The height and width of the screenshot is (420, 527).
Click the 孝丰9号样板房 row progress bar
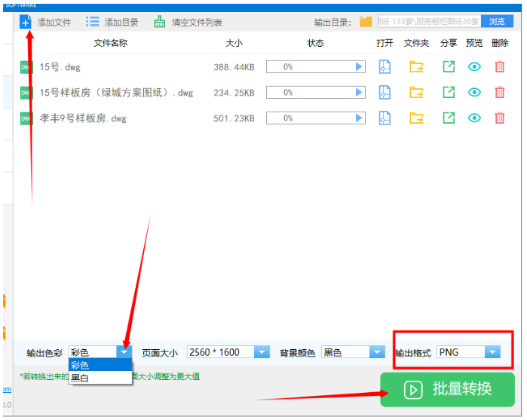pyautogui.click(x=316, y=118)
